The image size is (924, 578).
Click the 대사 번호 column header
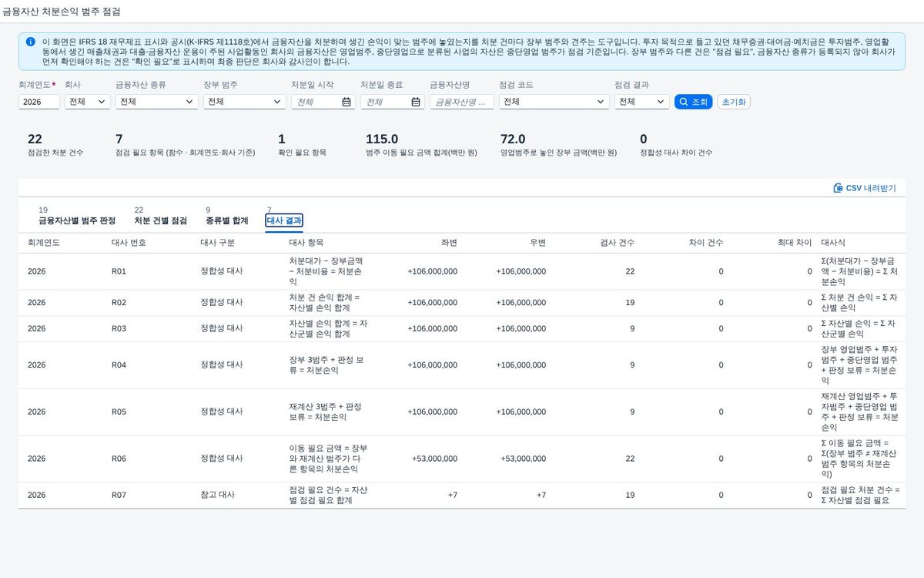click(129, 242)
